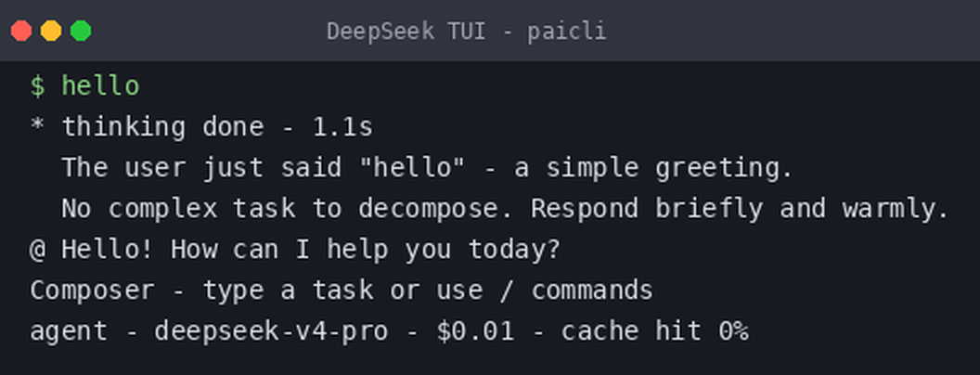Screen dimensions: 980x375
Task: Select the green 'hello' user command text
Action: pyautogui.click(x=100, y=86)
